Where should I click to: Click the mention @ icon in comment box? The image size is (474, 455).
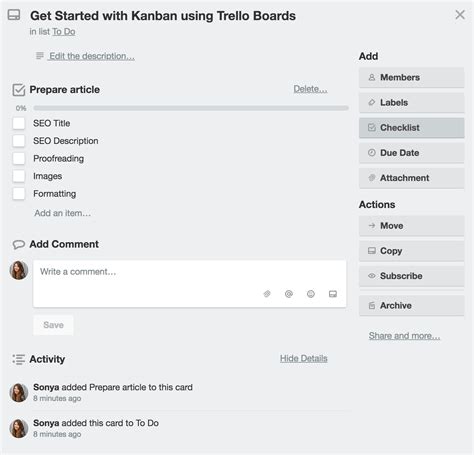[289, 294]
